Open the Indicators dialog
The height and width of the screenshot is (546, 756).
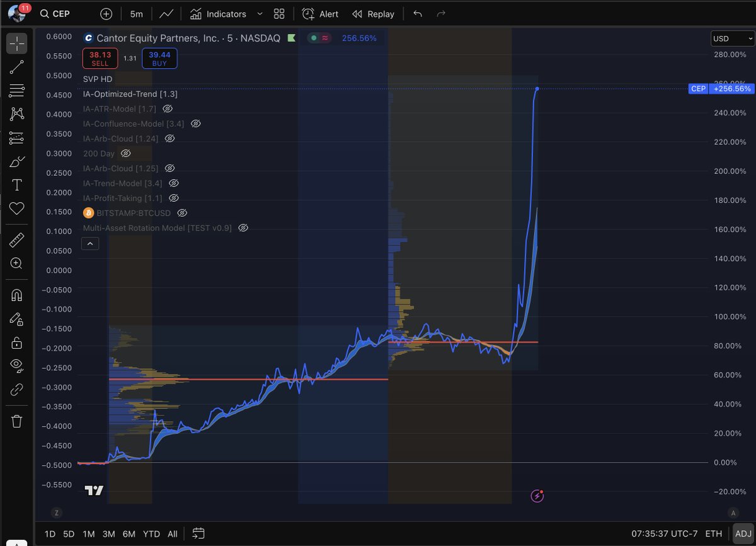pos(218,14)
